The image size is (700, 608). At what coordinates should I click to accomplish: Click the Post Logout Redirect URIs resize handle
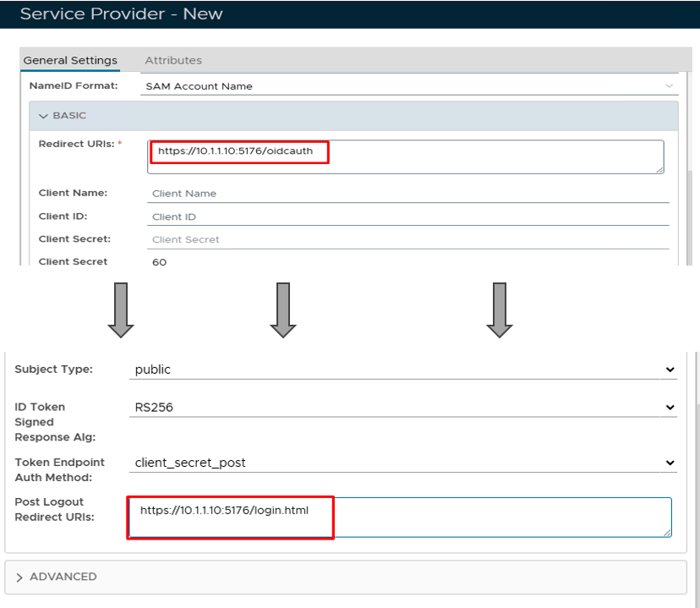tap(667, 532)
